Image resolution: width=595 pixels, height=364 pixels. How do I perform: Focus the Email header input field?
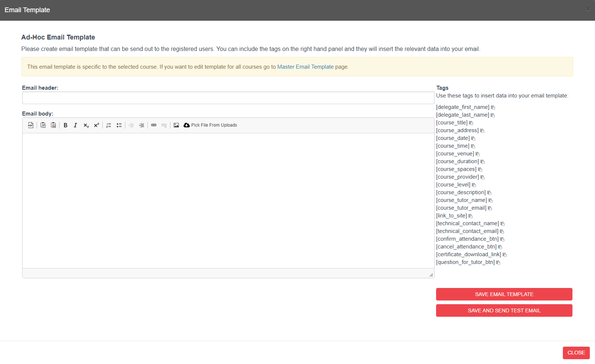228,98
